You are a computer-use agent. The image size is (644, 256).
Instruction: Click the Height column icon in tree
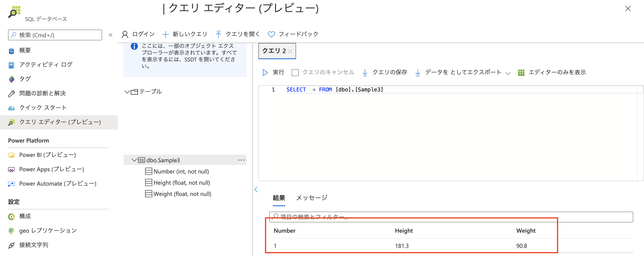click(x=148, y=182)
